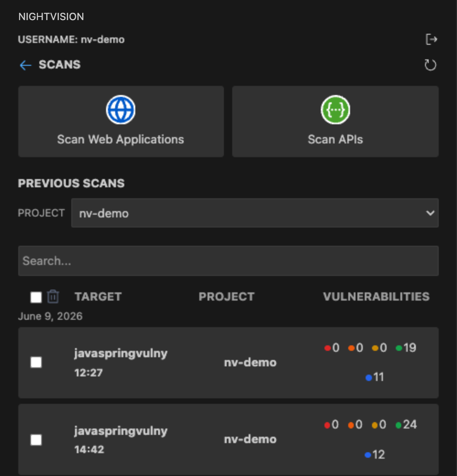Image resolution: width=457 pixels, height=476 pixels.
Task: Focus the Search scans field
Action: [228, 261]
